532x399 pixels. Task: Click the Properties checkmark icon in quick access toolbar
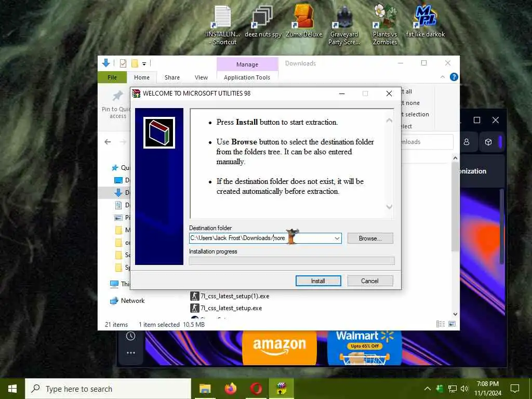(123, 63)
